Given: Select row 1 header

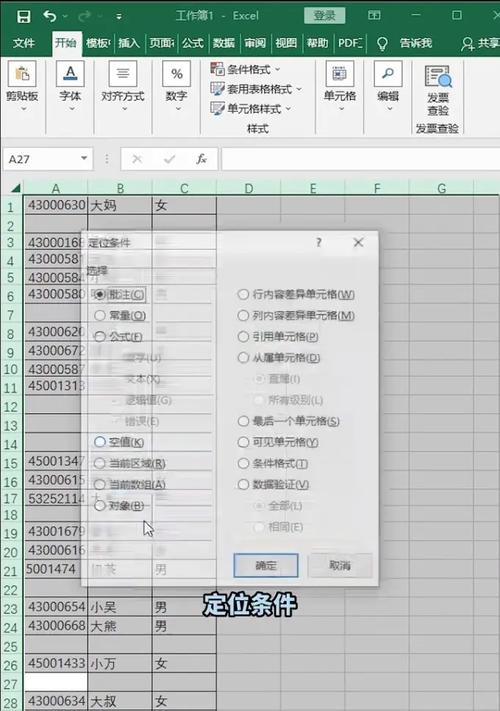Looking at the screenshot, I should [11, 207].
